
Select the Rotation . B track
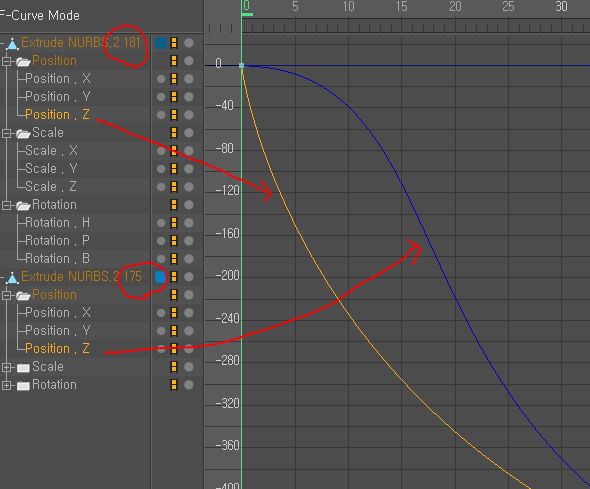[58, 258]
